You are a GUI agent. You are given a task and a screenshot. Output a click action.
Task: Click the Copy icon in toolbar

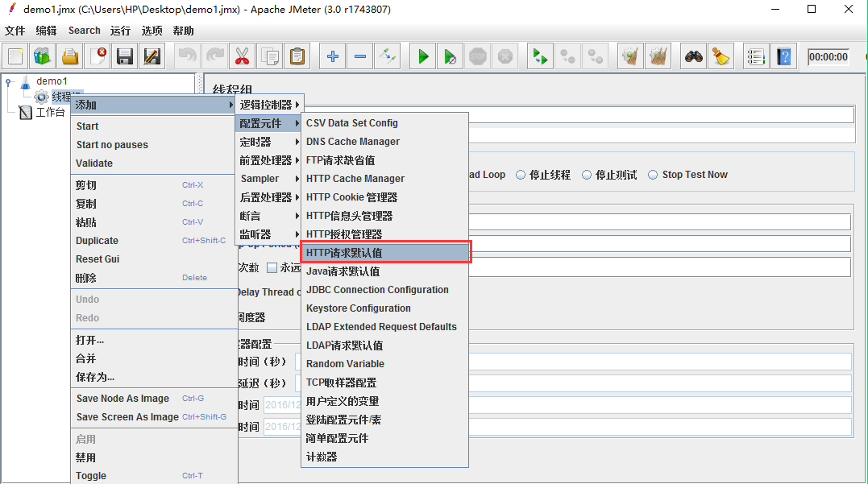pos(270,56)
